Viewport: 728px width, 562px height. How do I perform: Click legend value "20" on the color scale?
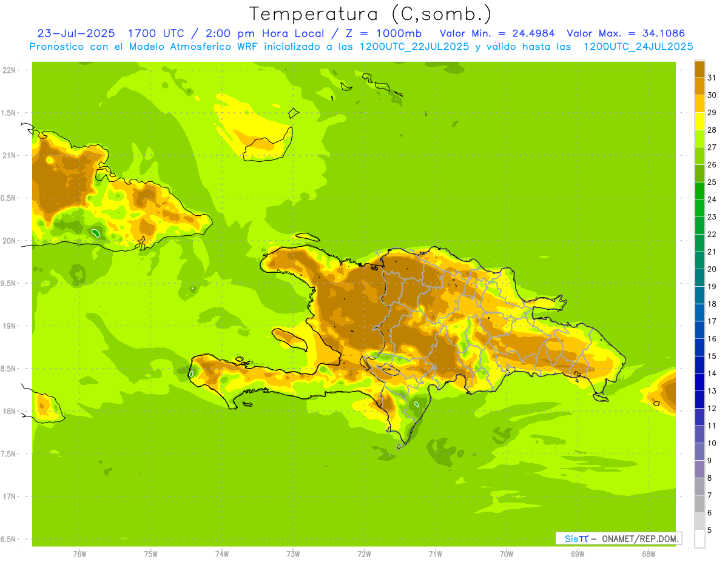[712, 269]
